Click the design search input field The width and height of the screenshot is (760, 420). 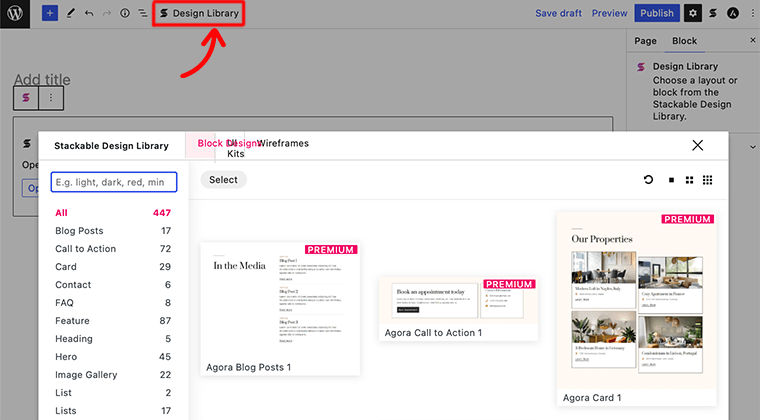pyautogui.click(x=114, y=182)
